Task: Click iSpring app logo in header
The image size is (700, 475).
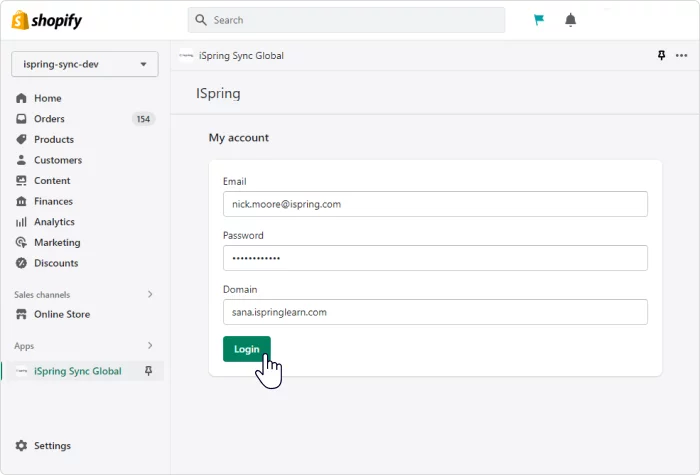Action: point(186,55)
